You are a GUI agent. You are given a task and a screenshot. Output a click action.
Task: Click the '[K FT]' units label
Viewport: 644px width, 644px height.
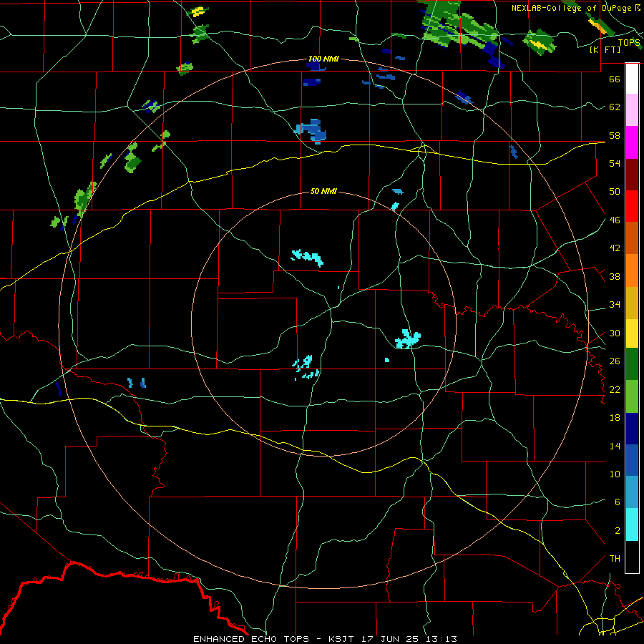pos(605,50)
